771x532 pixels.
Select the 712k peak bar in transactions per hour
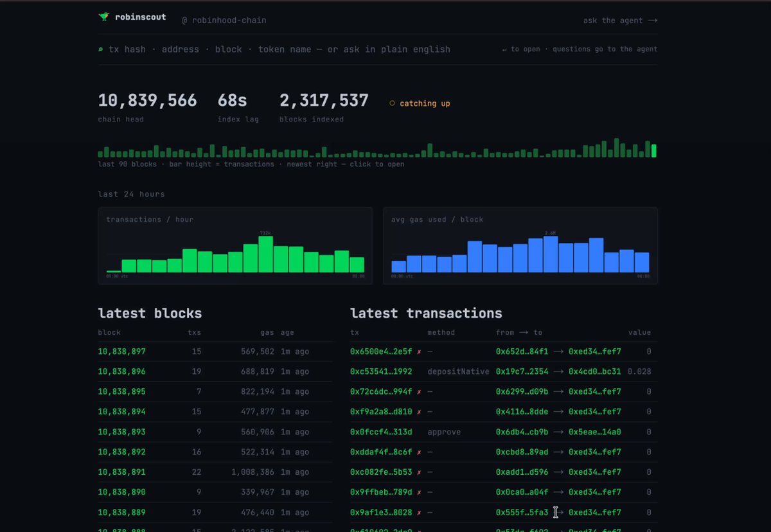266,254
